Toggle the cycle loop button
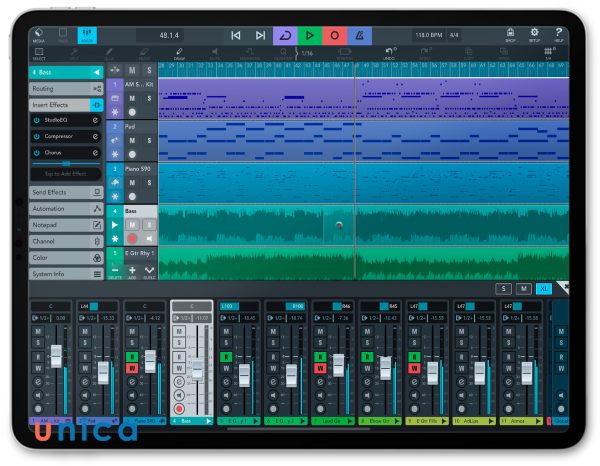Viewport: 600px width, 466px height. 285,36
